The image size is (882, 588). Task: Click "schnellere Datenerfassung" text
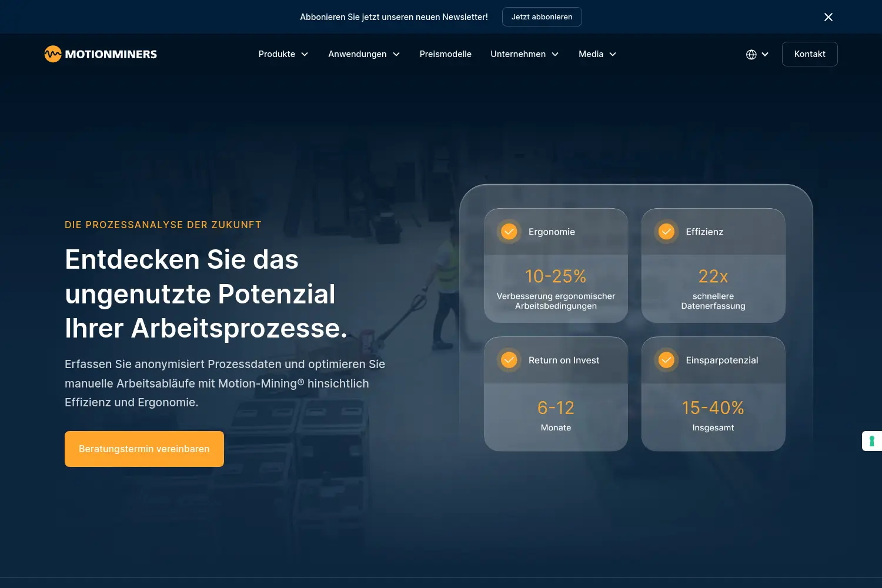click(713, 301)
